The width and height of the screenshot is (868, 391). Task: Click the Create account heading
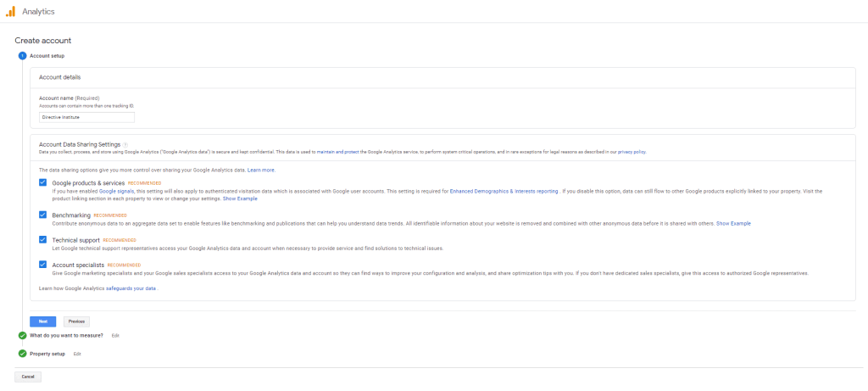coord(43,41)
